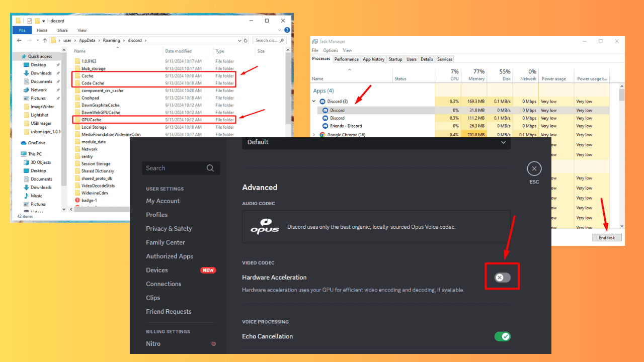The width and height of the screenshot is (644, 362).
Task: Select Quick access star in navigation pane
Action: tap(24, 56)
